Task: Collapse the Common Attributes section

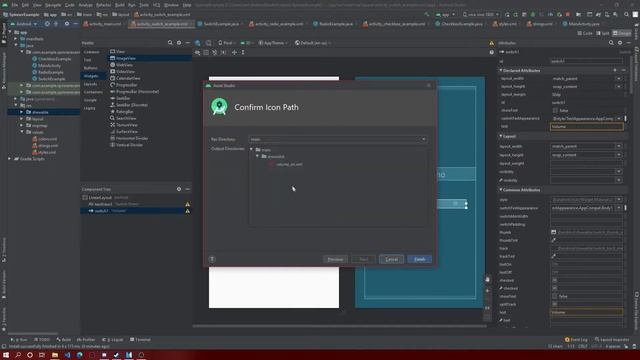Action: tap(501, 190)
